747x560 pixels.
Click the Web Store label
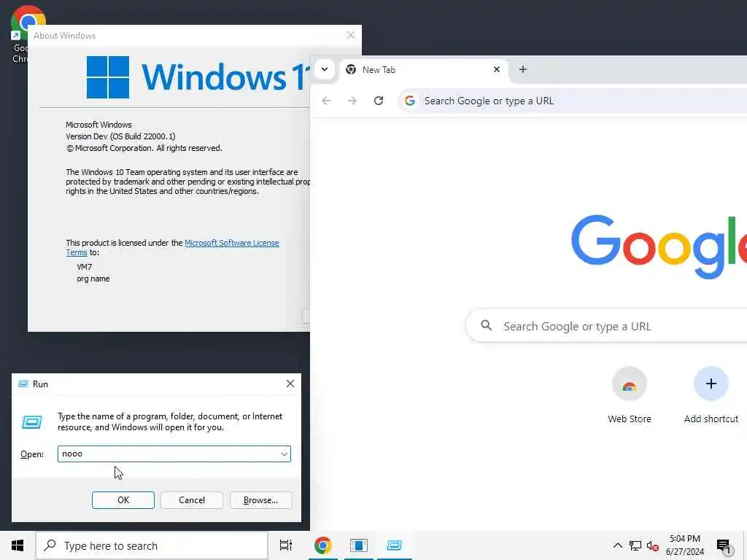coord(630,419)
